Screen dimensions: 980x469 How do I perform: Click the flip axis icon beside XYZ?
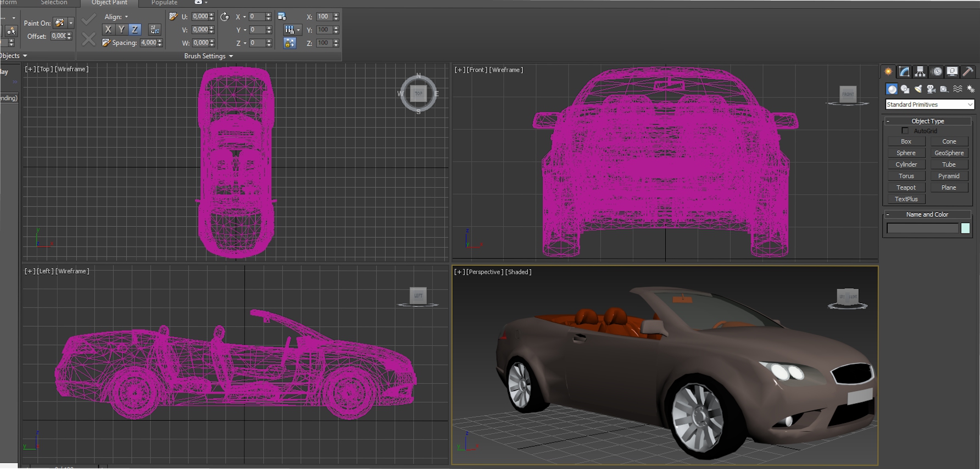(x=155, y=30)
